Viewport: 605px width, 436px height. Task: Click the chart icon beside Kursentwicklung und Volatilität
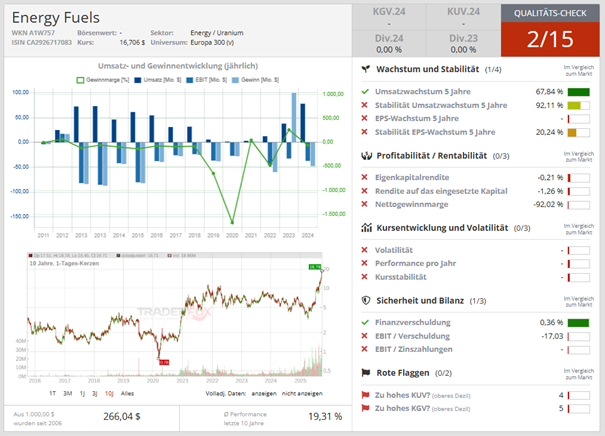click(x=366, y=228)
